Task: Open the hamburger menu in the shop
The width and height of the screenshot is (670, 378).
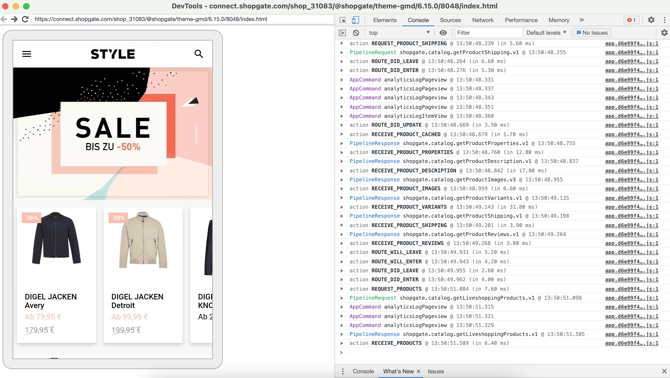Action: click(x=26, y=54)
